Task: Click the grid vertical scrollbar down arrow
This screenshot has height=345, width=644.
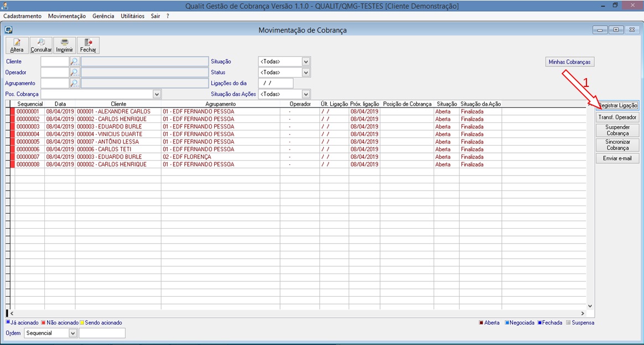Action: tap(590, 306)
